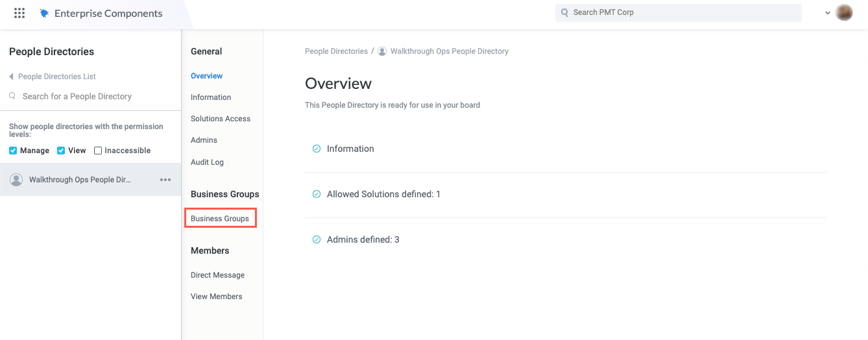This screenshot has height=340, width=868.
Task: Click the Business Groups section heading
Action: [x=225, y=194]
